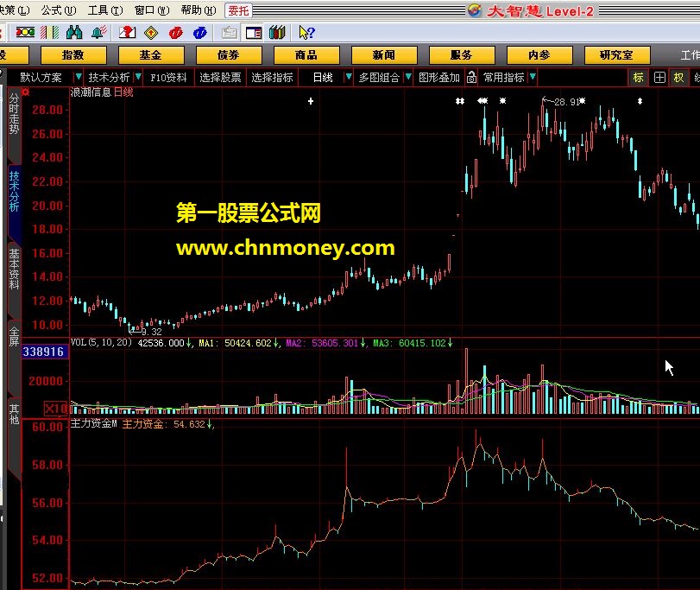Click the 常用指标 toolbar label
Viewport: 700px width, 590px height.
click(504, 77)
